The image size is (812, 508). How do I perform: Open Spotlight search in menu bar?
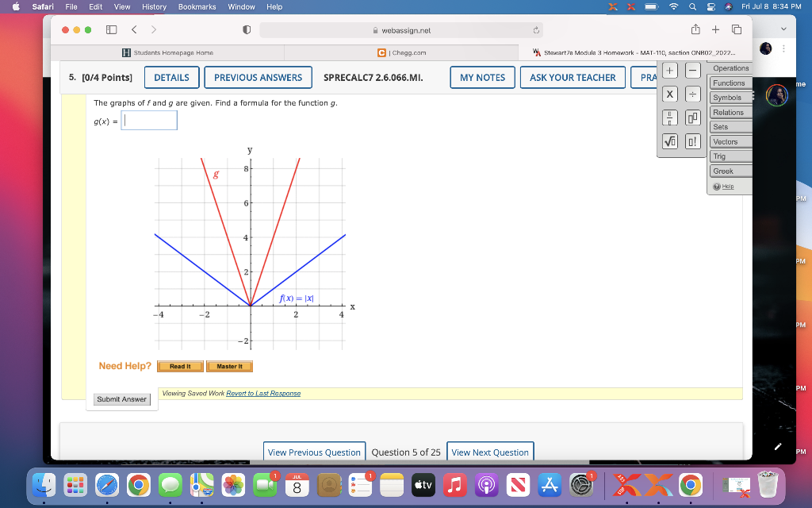tap(692, 6)
